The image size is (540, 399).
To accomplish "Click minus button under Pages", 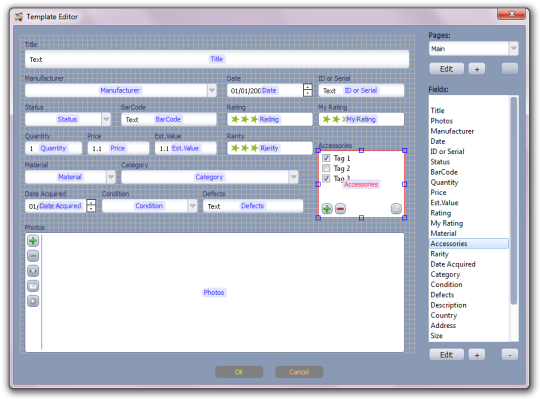I will pyautogui.click(x=510, y=69).
